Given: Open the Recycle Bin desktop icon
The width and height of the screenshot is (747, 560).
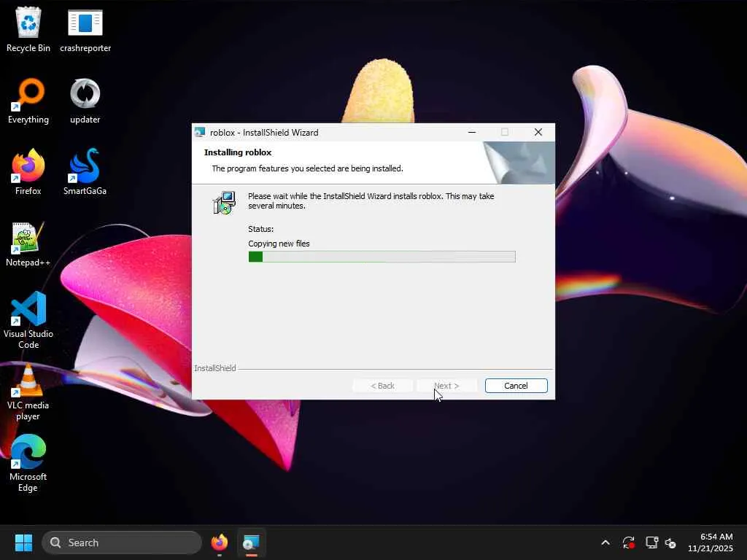Looking at the screenshot, I should click(x=28, y=29).
